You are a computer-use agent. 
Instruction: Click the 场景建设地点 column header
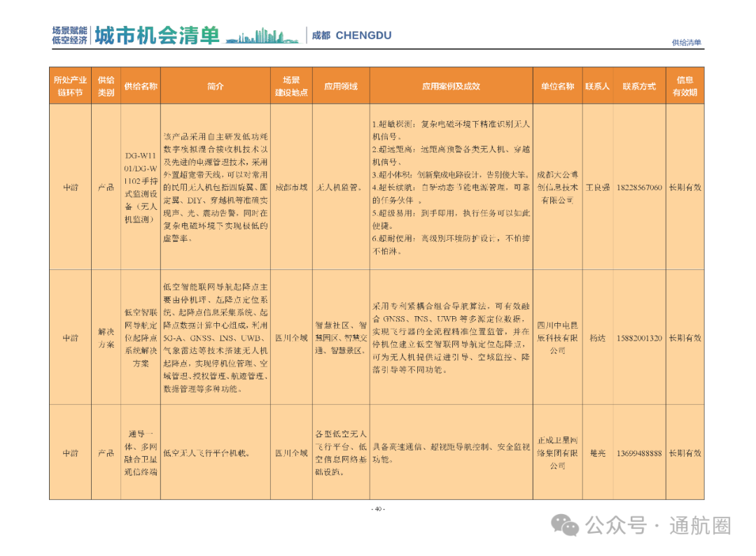click(291, 86)
